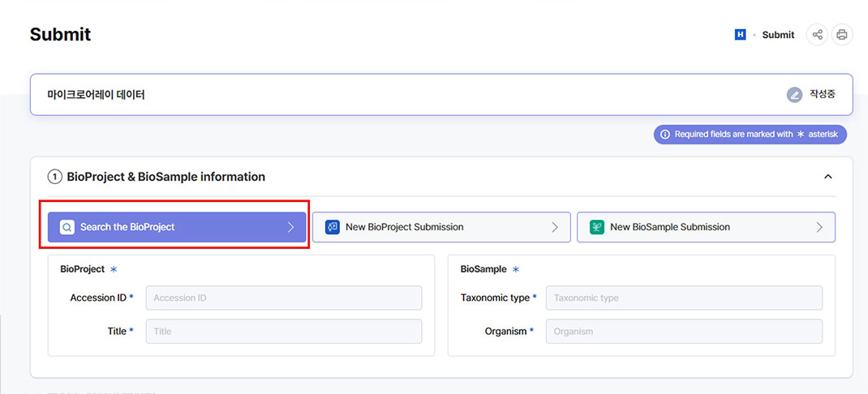The height and width of the screenshot is (394, 868).
Task: Click the green New BioSample Submission icon
Action: coord(596,227)
